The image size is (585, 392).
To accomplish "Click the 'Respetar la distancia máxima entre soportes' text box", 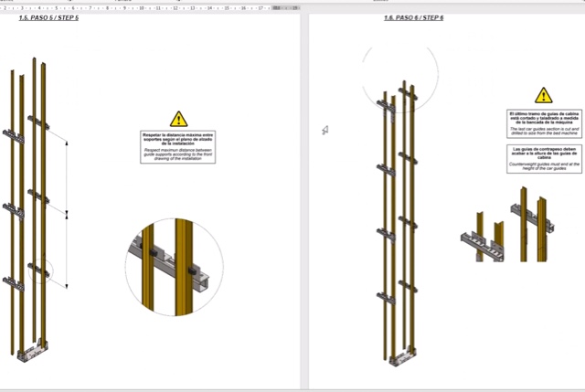I will (178, 147).
